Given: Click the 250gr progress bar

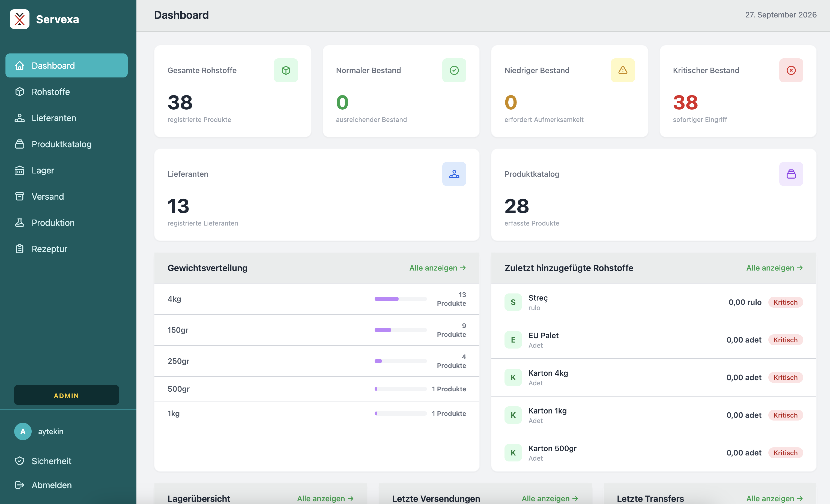Looking at the screenshot, I should pos(401,361).
